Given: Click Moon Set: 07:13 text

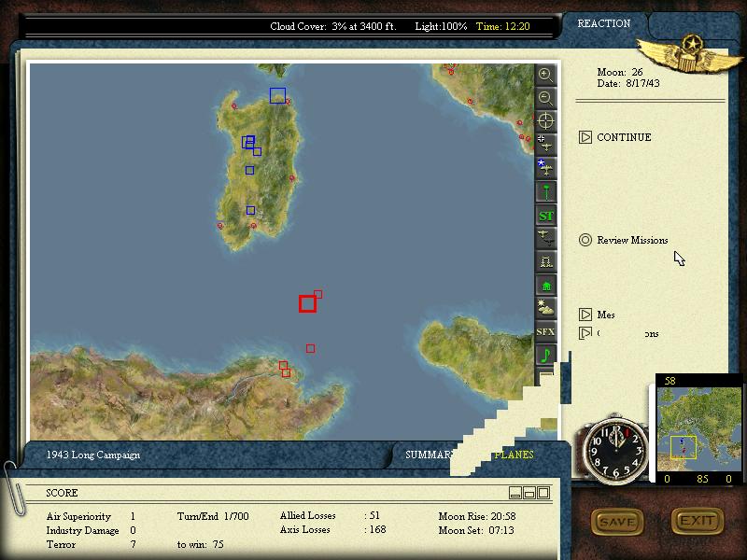Looking at the screenshot, I should click(x=476, y=530).
